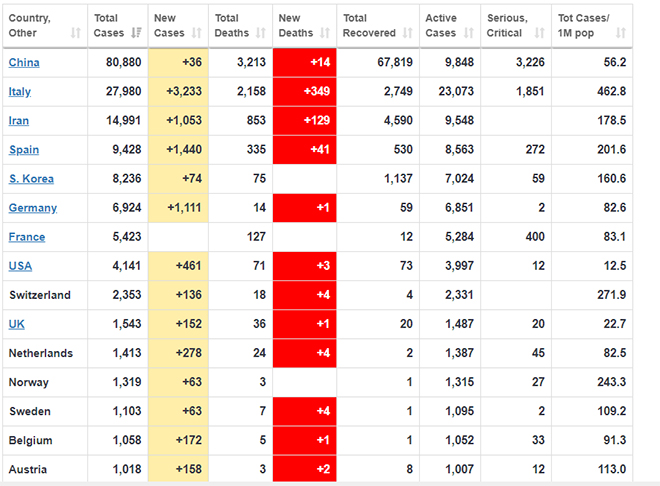660x486 pixels.
Task: Open the China country link
Action: (24, 62)
